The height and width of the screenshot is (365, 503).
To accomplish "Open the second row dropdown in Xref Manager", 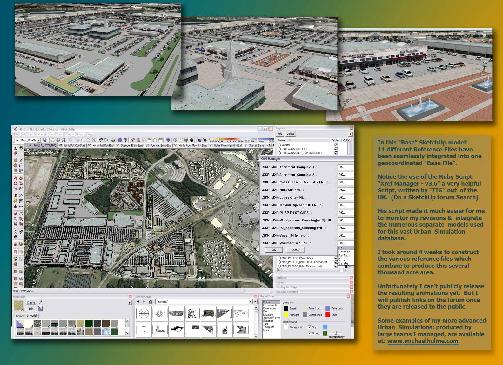I will (x=345, y=174).
